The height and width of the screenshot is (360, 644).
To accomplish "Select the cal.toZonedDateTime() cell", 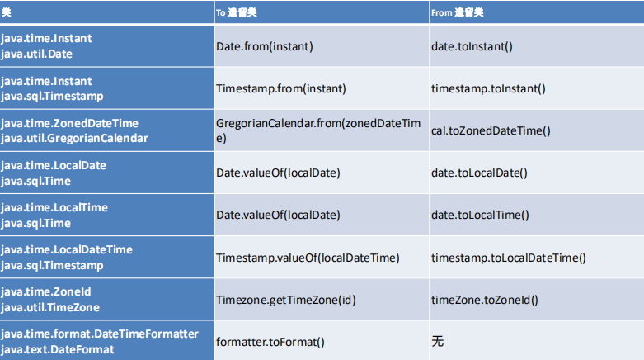I will pos(537,130).
